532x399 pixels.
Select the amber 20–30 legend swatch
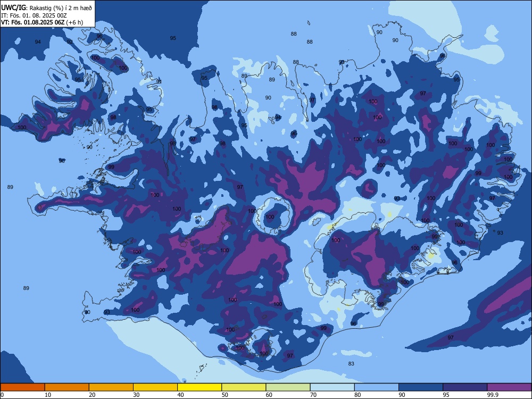point(111,387)
